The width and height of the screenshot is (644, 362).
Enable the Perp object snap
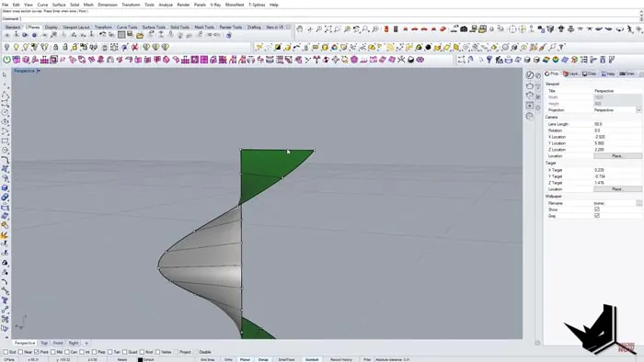(x=94, y=352)
